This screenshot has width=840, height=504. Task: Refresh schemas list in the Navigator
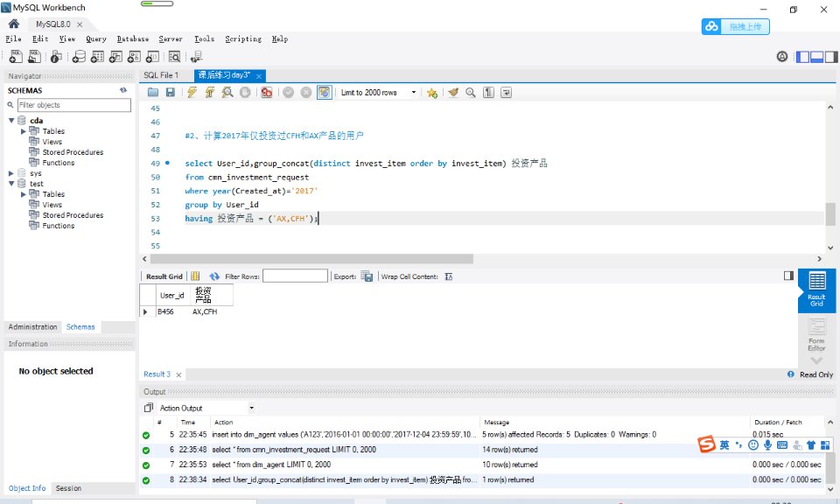(123, 90)
